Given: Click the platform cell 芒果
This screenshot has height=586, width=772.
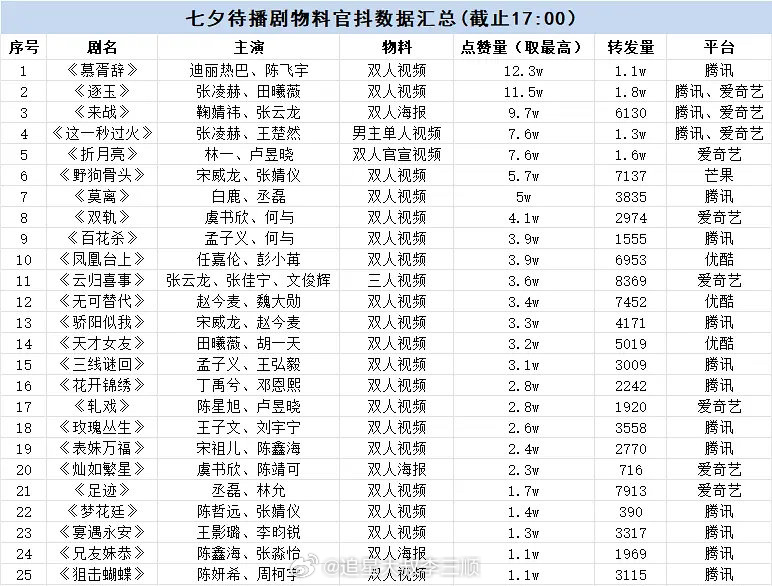Looking at the screenshot, I should click(x=719, y=175).
